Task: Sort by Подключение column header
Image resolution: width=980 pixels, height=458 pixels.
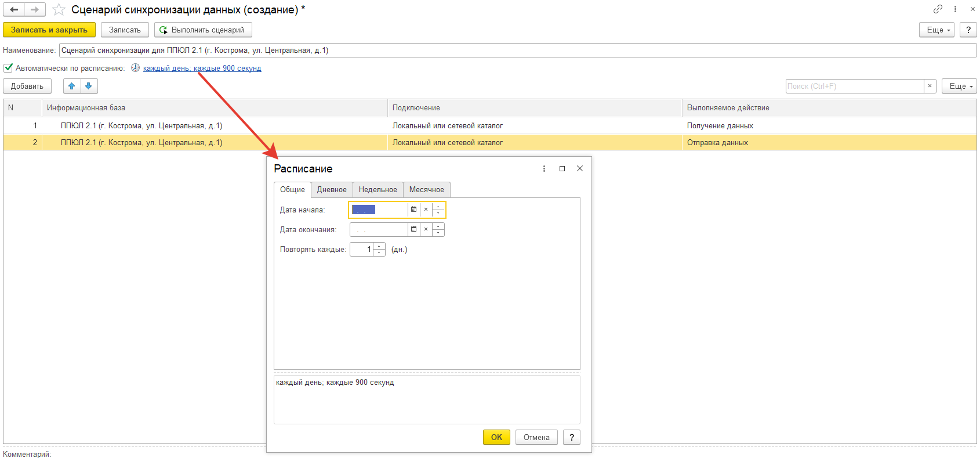Action: pos(535,107)
